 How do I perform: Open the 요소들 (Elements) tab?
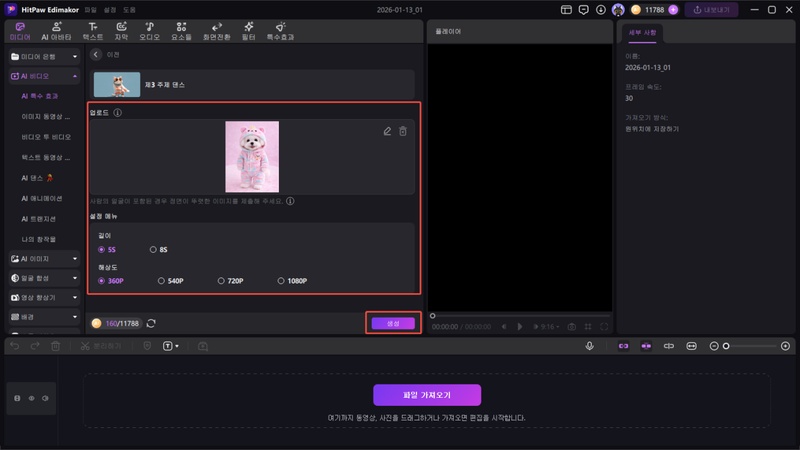point(181,31)
